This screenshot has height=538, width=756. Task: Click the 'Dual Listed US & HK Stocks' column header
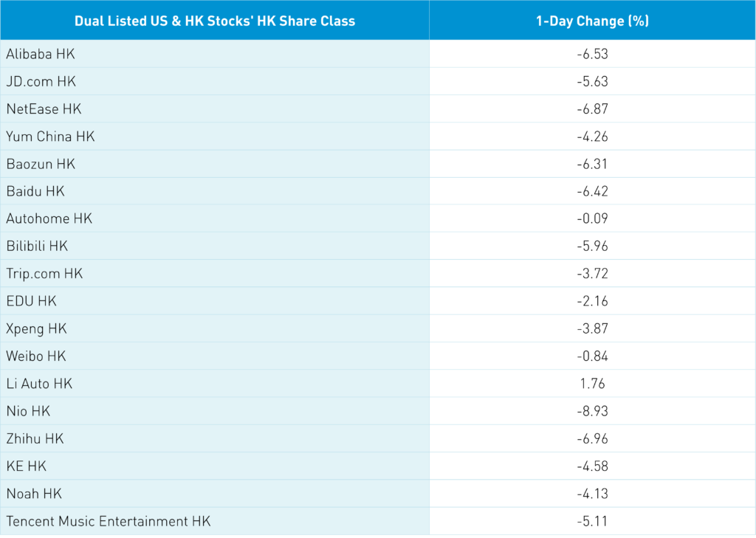pos(214,21)
